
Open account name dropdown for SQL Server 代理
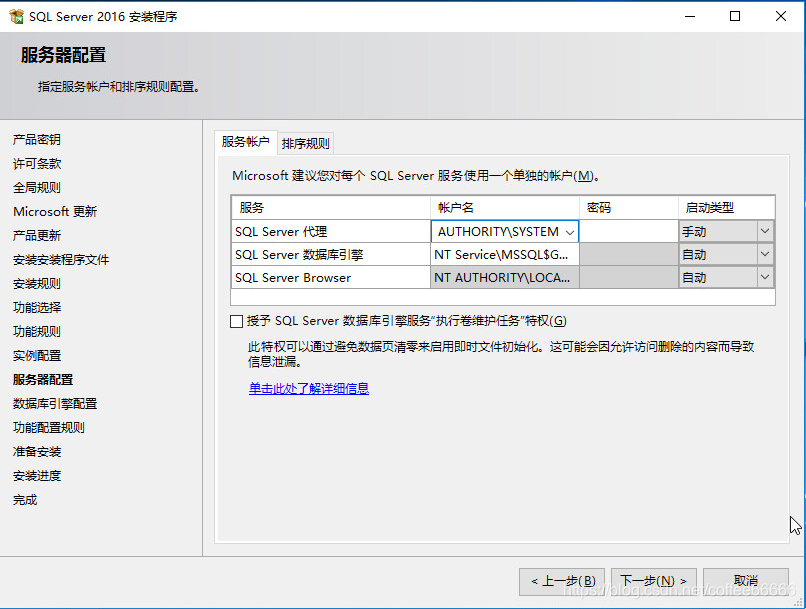coord(570,232)
